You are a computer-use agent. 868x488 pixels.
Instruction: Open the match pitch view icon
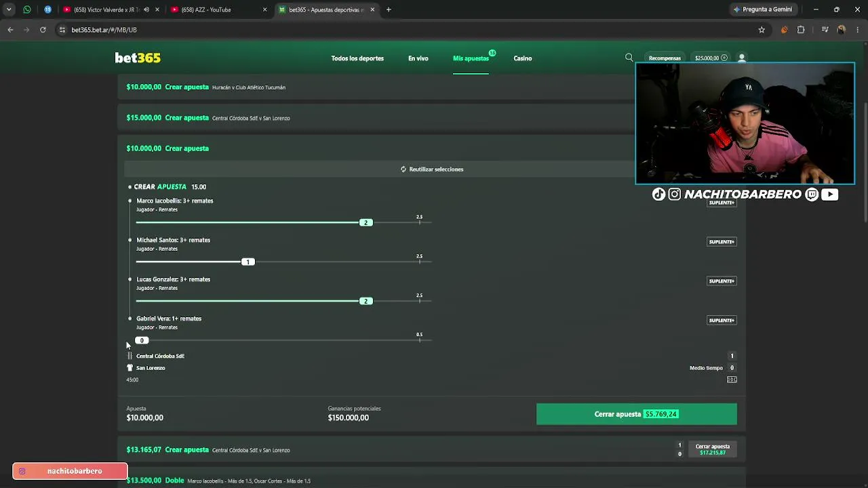coord(732,380)
